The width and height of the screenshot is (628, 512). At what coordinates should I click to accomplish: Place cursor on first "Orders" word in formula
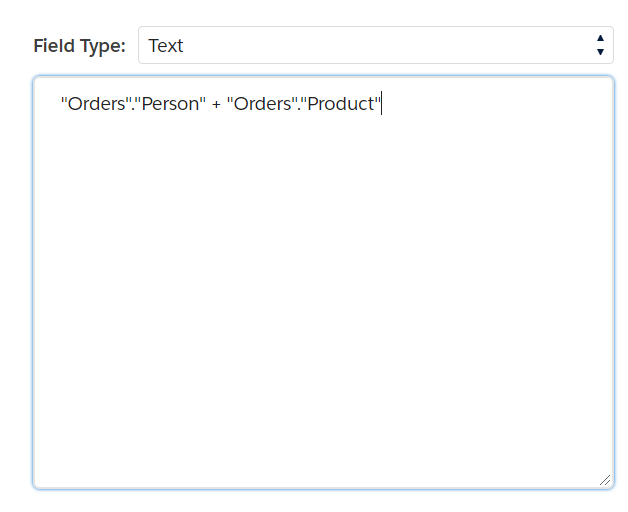coord(97,104)
